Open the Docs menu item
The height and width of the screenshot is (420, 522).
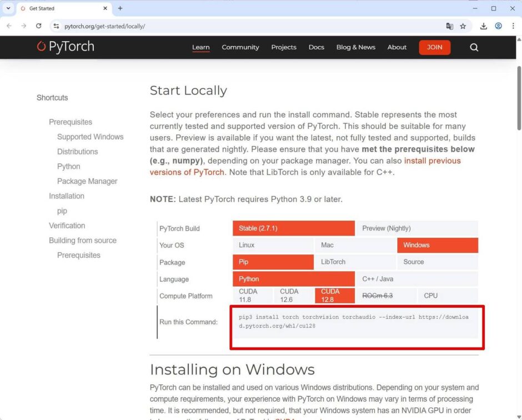pos(317,47)
